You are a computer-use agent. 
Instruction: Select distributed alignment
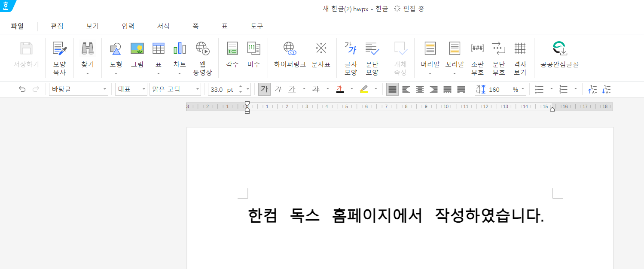(x=448, y=89)
